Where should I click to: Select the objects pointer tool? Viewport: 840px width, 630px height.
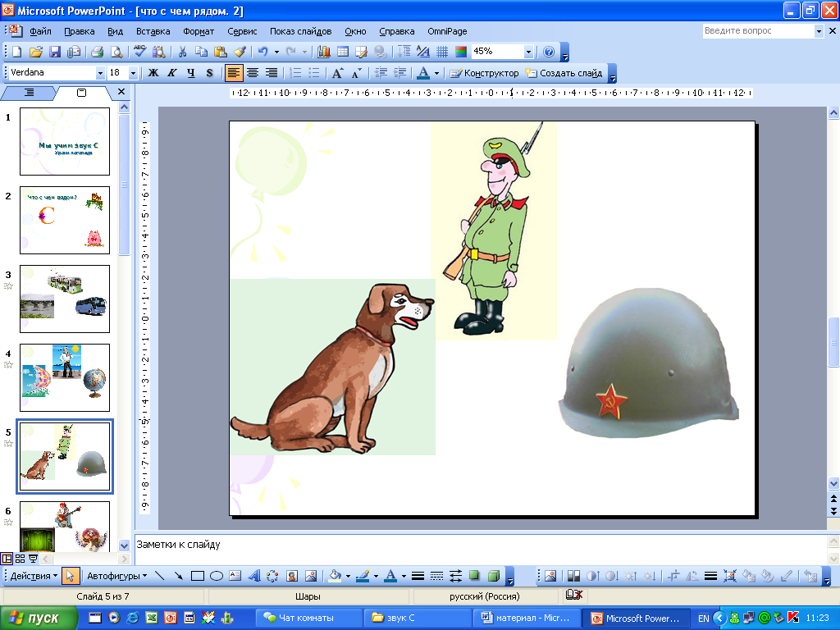pos(70,576)
